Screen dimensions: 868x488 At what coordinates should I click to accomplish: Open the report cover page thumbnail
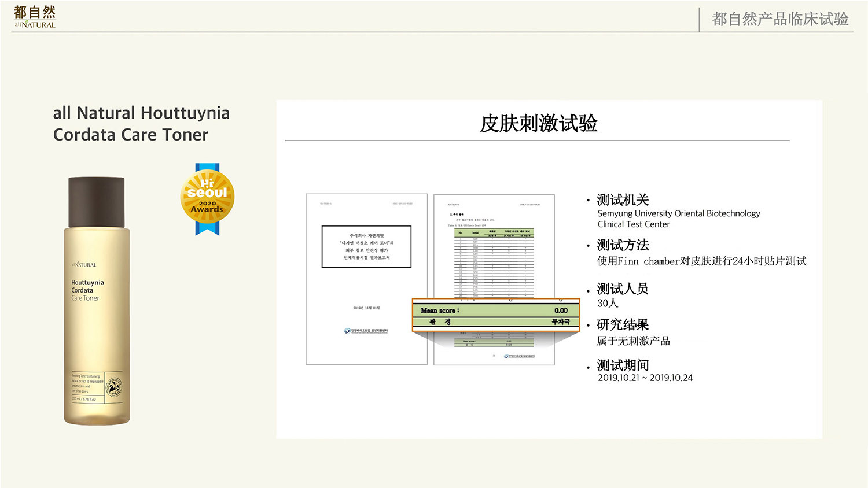pyautogui.click(x=366, y=279)
